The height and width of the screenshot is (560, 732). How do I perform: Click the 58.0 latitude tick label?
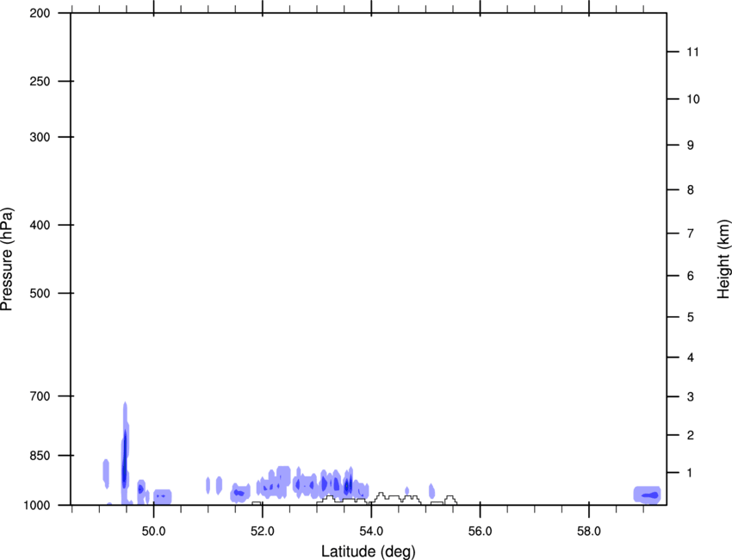tap(589, 532)
